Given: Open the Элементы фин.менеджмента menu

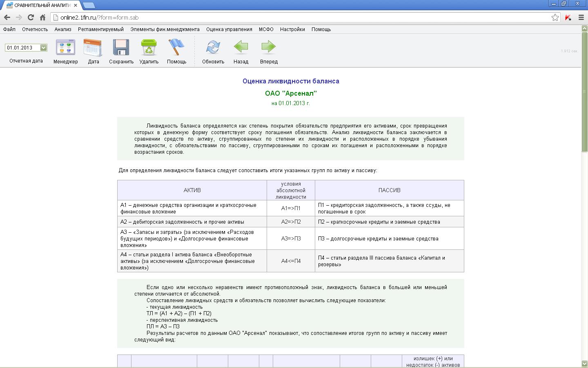Looking at the screenshot, I should tap(165, 29).
